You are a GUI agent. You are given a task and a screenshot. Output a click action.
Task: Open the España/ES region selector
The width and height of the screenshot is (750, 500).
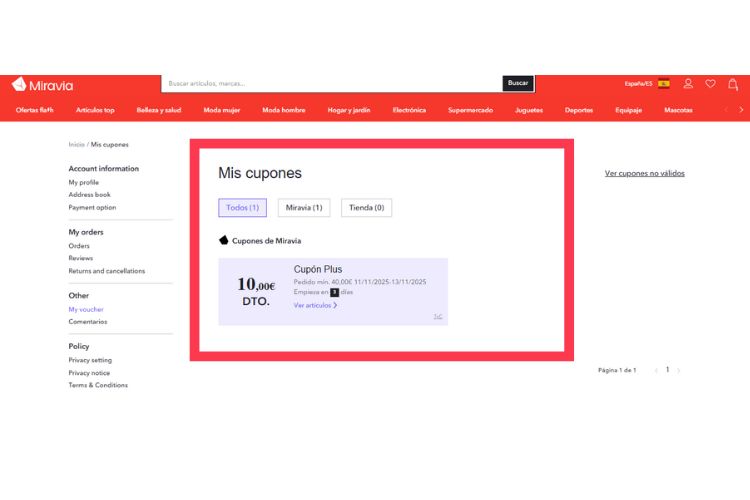638,84
